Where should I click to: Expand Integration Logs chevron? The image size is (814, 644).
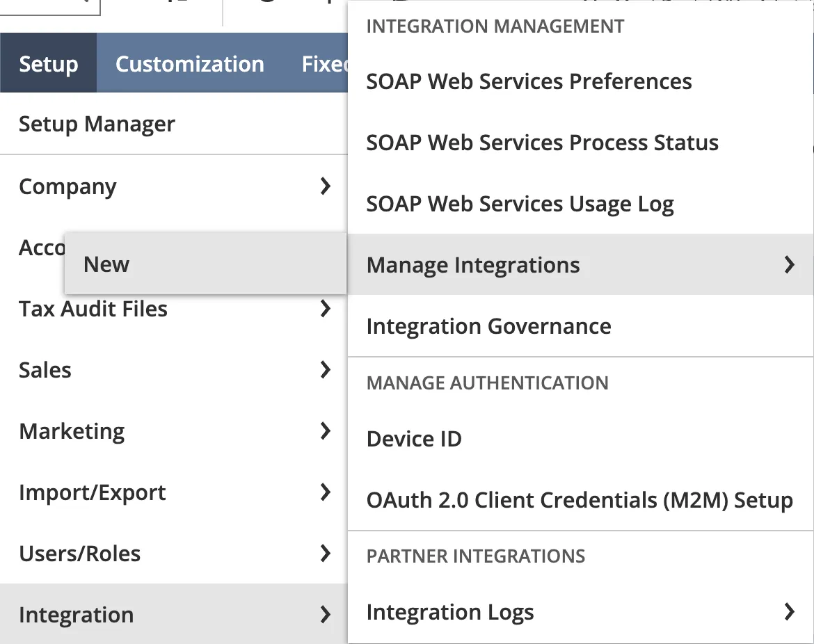coord(789,612)
